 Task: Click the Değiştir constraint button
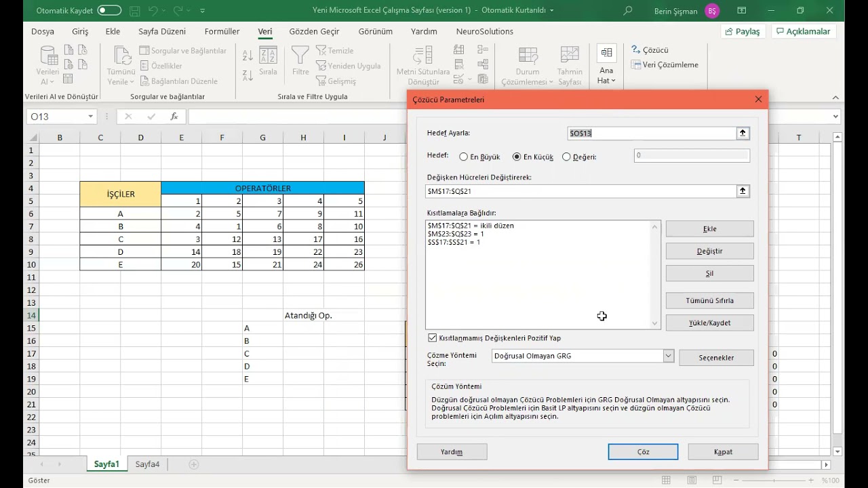(x=709, y=251)
